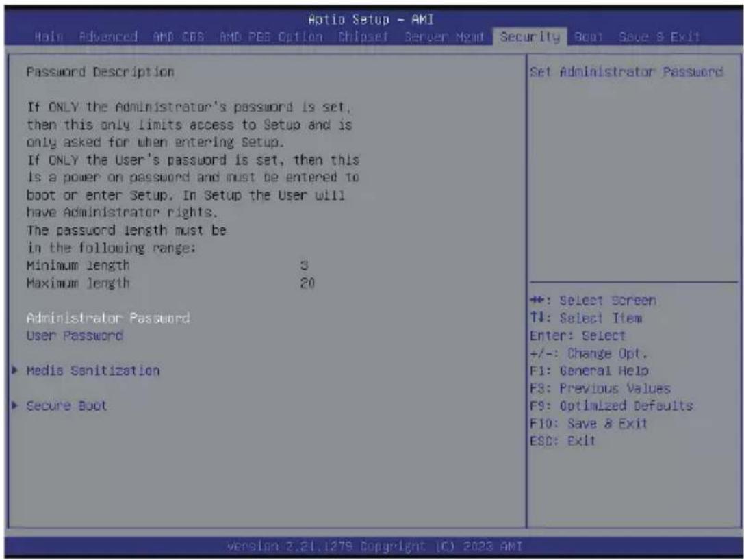Image resolution: width=744 pixels, height=560 pixels.
Task: Go to the Chipset tab
Action: click(363, 36)
